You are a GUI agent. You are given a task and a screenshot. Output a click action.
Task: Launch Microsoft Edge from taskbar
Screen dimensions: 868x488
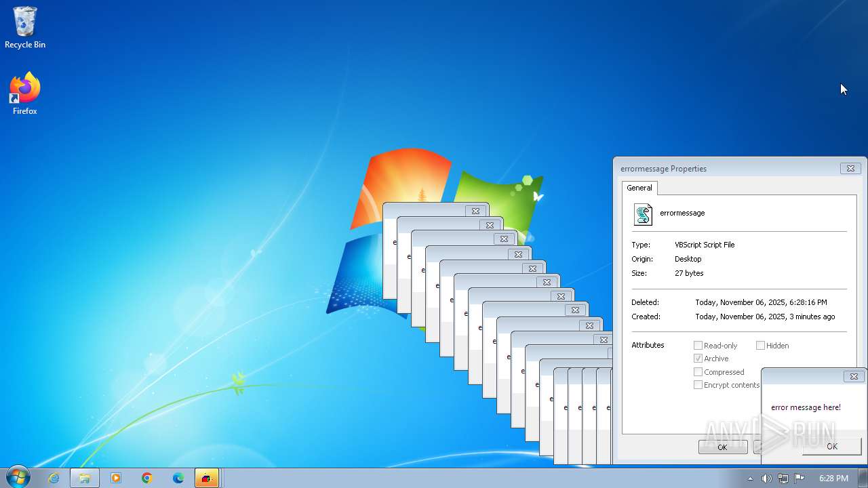point(178,478)
